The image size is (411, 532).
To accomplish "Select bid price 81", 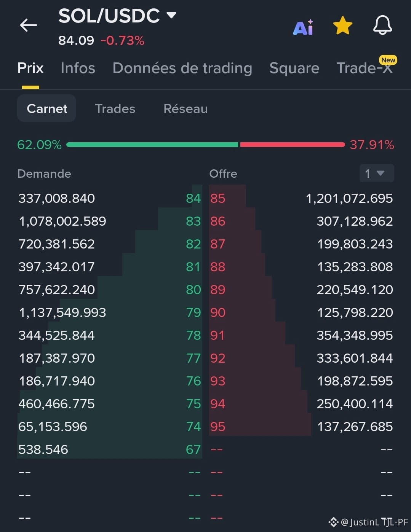I will 193,267.
